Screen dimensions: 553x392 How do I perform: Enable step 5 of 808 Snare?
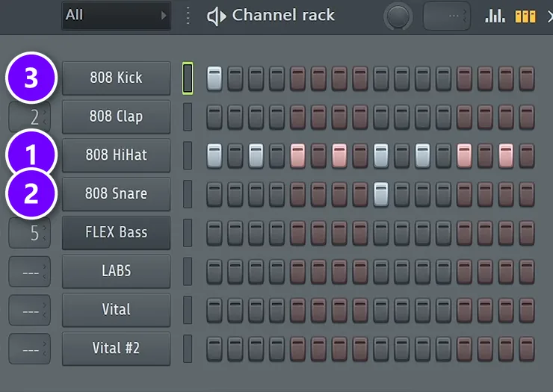297,194
